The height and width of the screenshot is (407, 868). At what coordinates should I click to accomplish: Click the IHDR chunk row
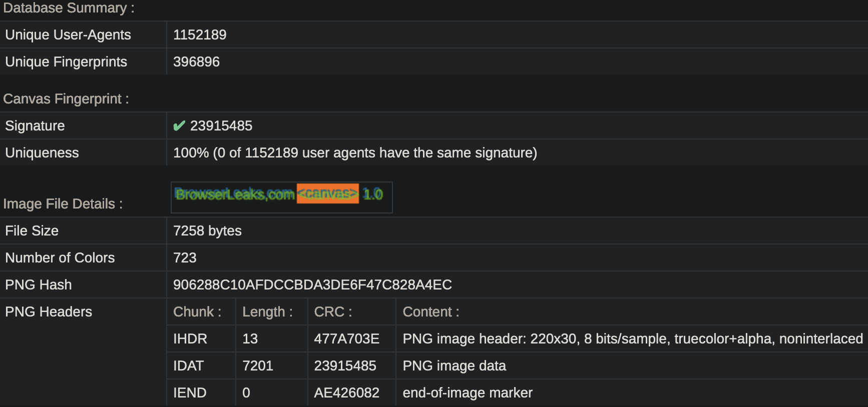pos(517,339)
